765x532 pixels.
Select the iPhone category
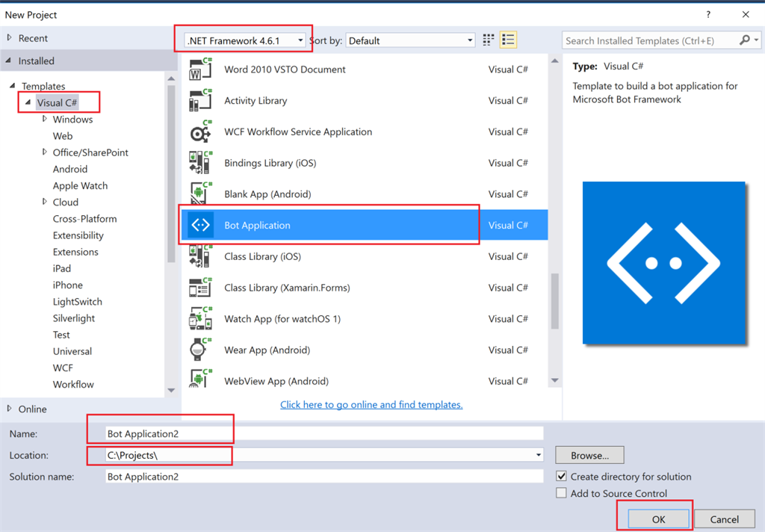[68, 285]
